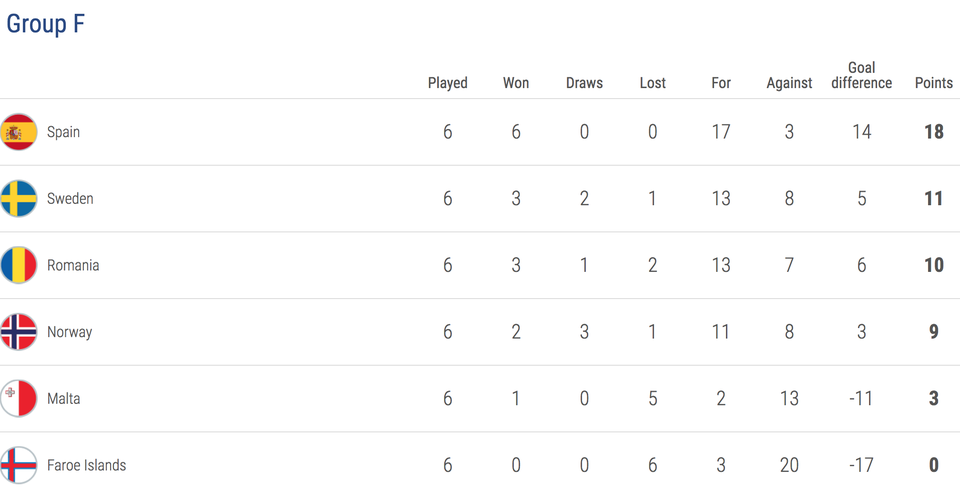Click the Goal difference column header
The image size is (960, 500).
coord(861,75)
